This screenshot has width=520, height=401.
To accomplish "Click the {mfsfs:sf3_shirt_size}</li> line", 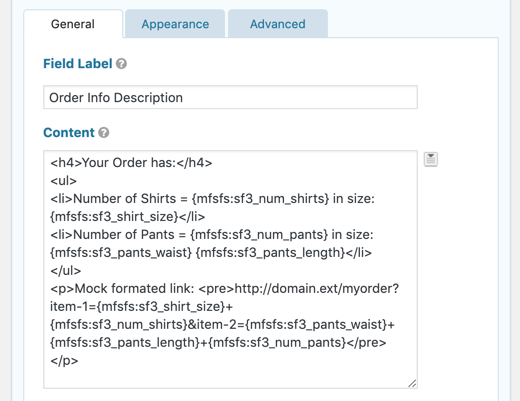I will pos(128,217).
